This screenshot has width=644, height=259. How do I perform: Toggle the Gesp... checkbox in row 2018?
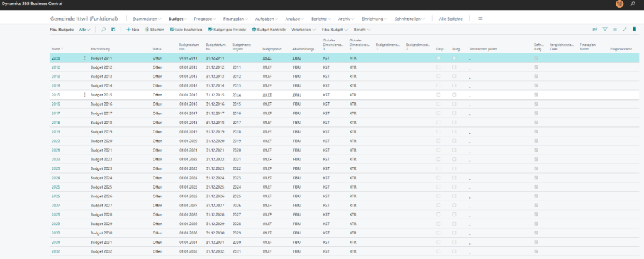(438, 123)
